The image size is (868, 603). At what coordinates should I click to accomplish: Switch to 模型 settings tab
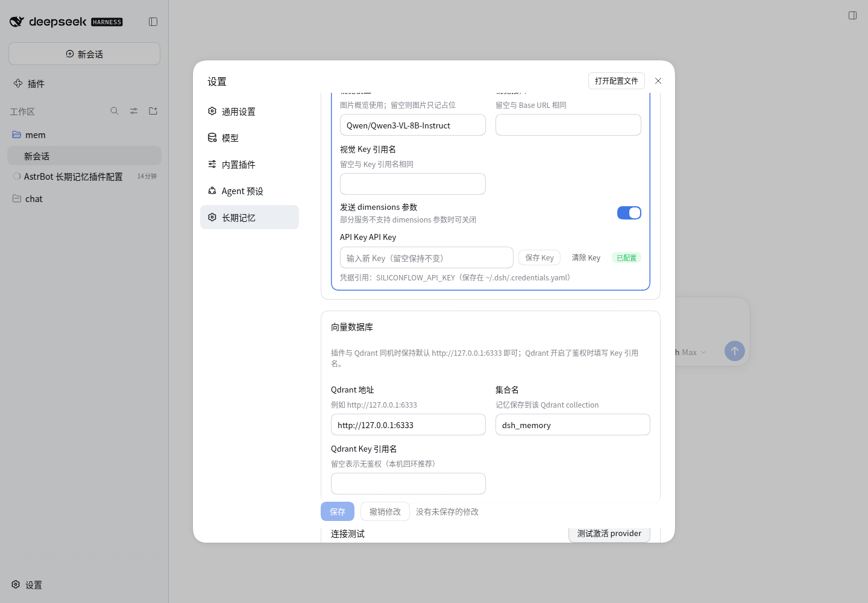click(250, 138)
